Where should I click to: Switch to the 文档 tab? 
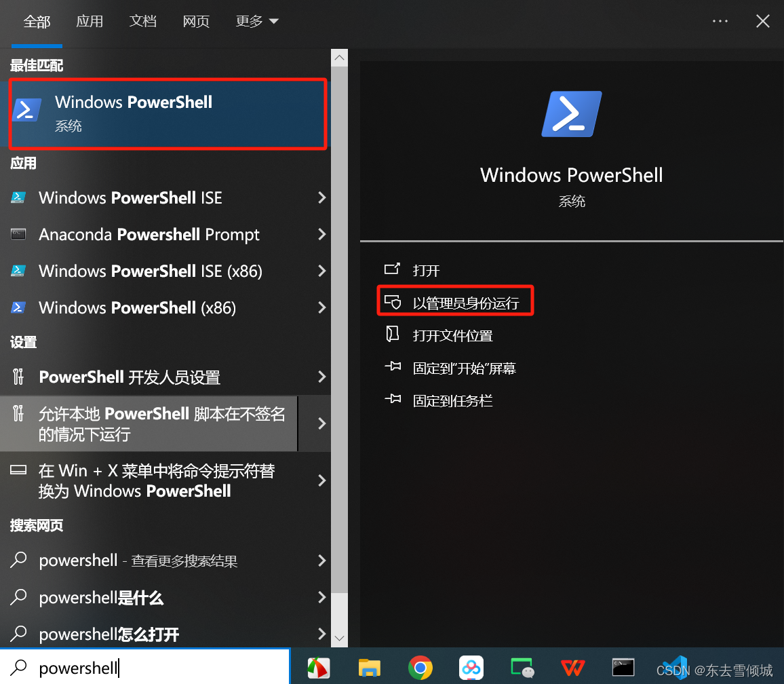(x=143, y=21)
